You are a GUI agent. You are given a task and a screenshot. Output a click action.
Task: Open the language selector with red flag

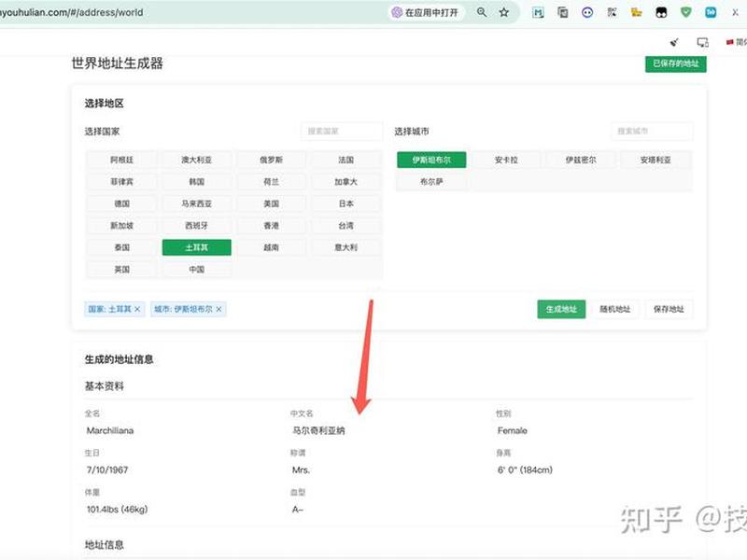737,42
